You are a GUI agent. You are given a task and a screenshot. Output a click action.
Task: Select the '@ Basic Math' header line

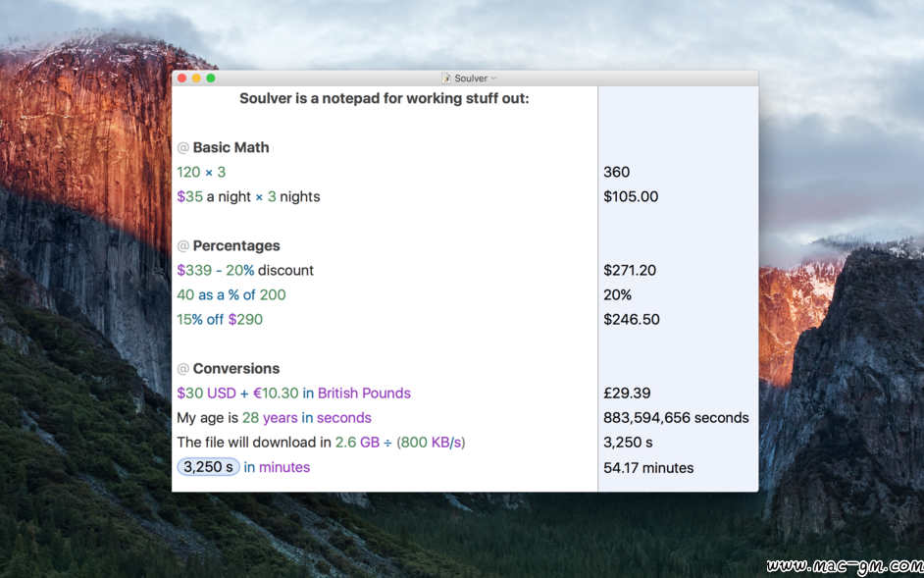tap(223, 147)
